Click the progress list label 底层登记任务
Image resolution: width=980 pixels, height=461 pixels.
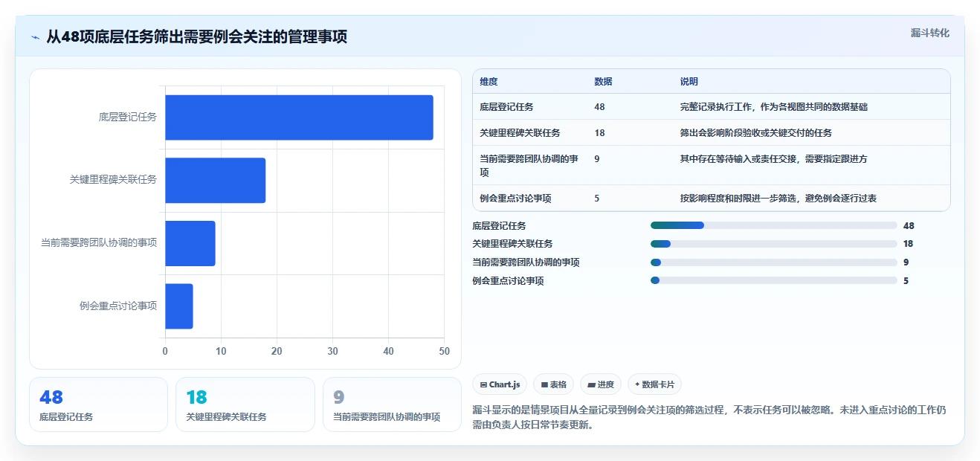pos(499,225)
